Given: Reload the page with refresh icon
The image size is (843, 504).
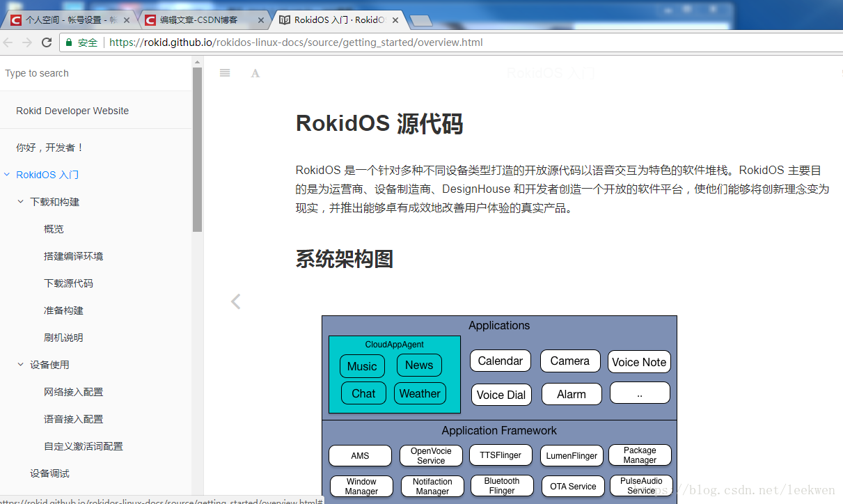Looking at the screenshot, I should tap(47, 42).
